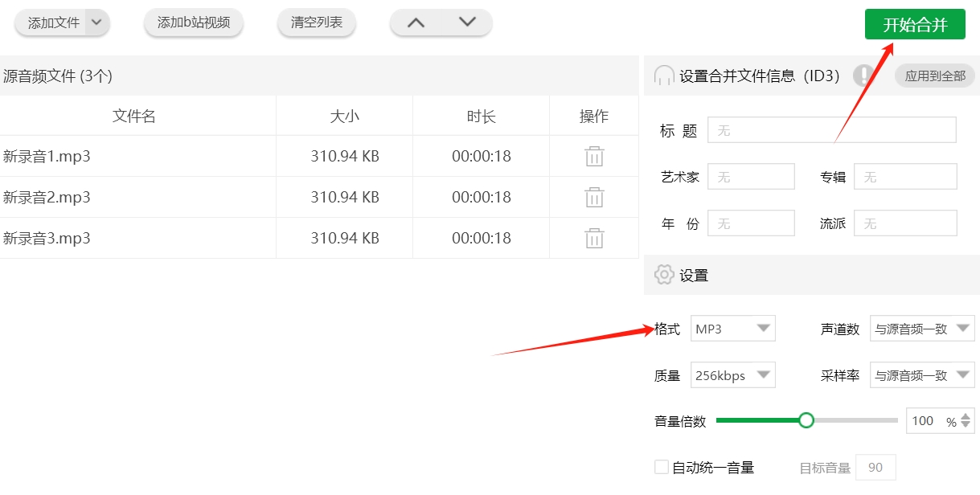The image size is (980, 495).
Task: Click the 年份 input field
Action: 751,223
